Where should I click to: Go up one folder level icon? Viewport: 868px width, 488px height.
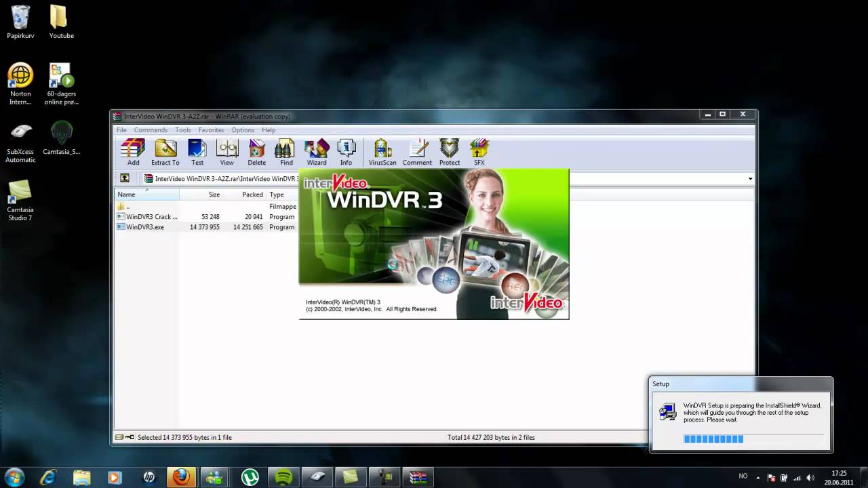(125, 178)
